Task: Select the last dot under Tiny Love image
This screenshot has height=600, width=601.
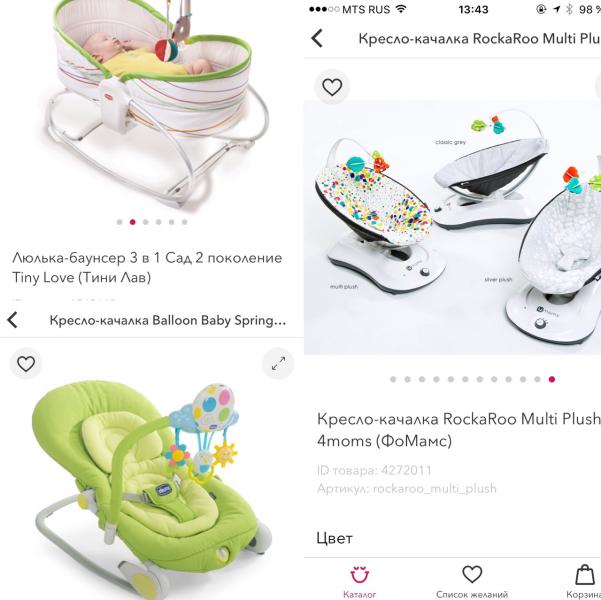Action: 185,222
